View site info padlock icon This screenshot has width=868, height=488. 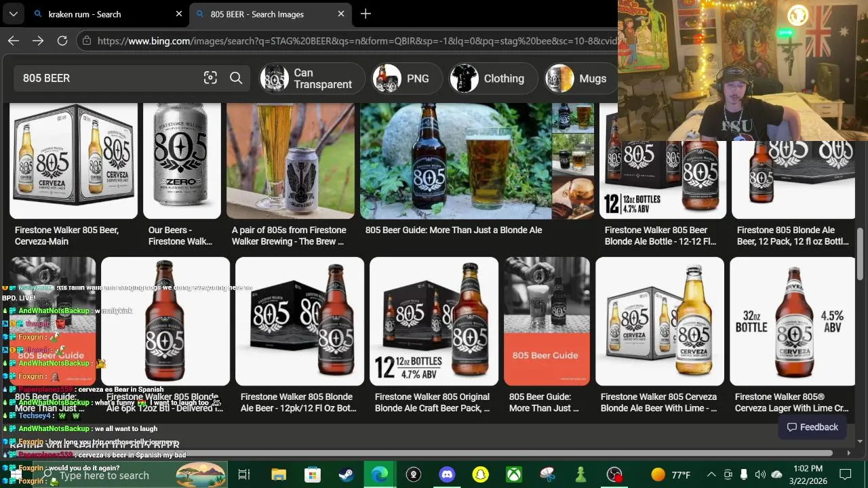coord(86,41)
